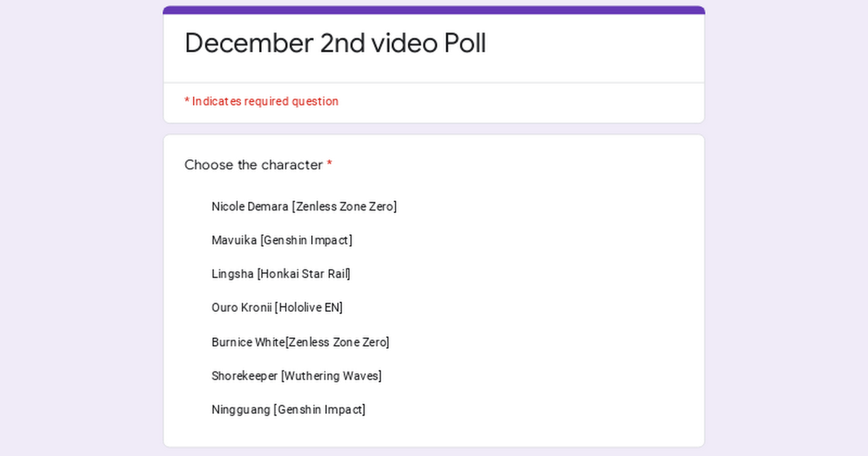Click the red asterisk in the required notice

[x=187, y=101]
